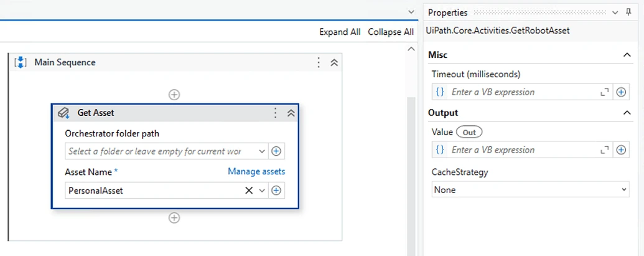
Task: Add activity above Get Asset
Action: (x=175, y=95)
